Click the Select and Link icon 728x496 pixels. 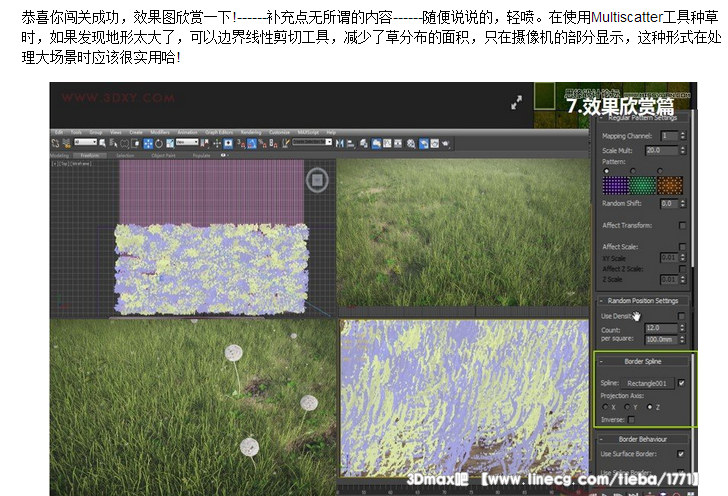pos(55,143)
